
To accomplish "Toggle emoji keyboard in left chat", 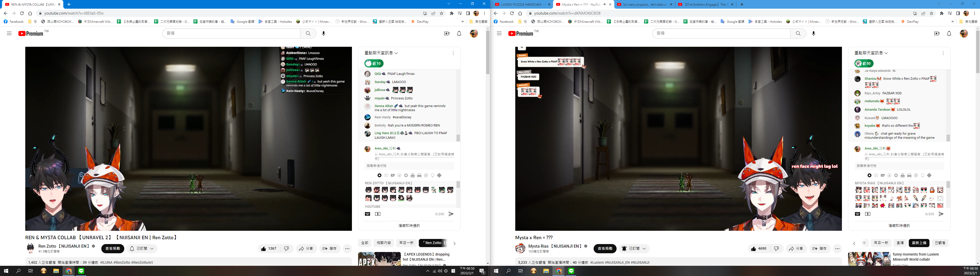I will pyautogui.click(x=367, y=214).
